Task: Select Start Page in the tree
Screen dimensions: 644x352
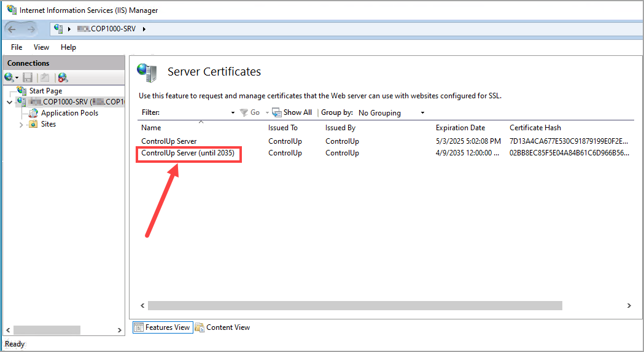Action: (45, 90)
